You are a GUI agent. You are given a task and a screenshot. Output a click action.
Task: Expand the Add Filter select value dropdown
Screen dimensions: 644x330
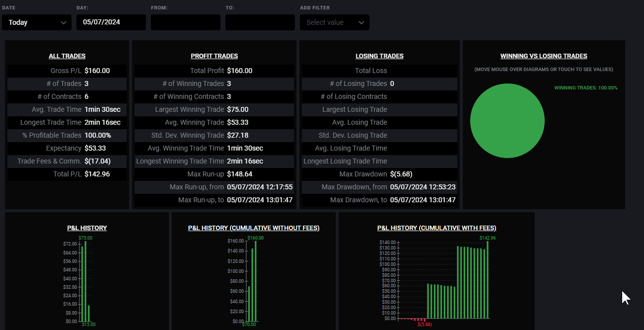pos(335,22)
